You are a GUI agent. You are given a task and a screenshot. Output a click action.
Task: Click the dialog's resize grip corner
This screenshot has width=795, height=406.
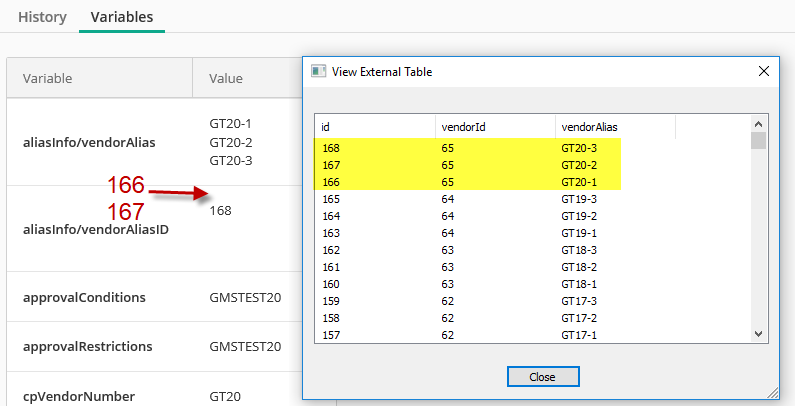tap(773, 393)
